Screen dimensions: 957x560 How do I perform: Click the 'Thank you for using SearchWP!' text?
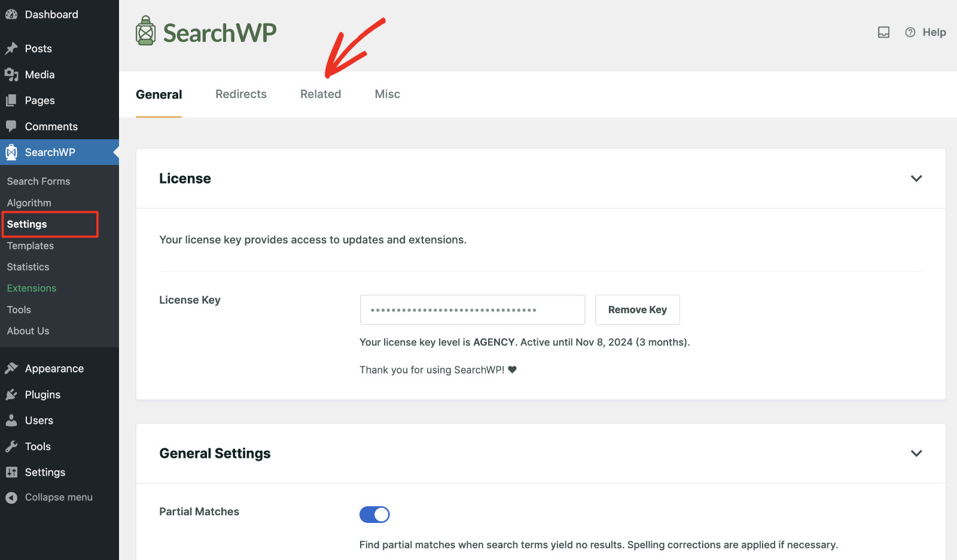click(432, 370)
